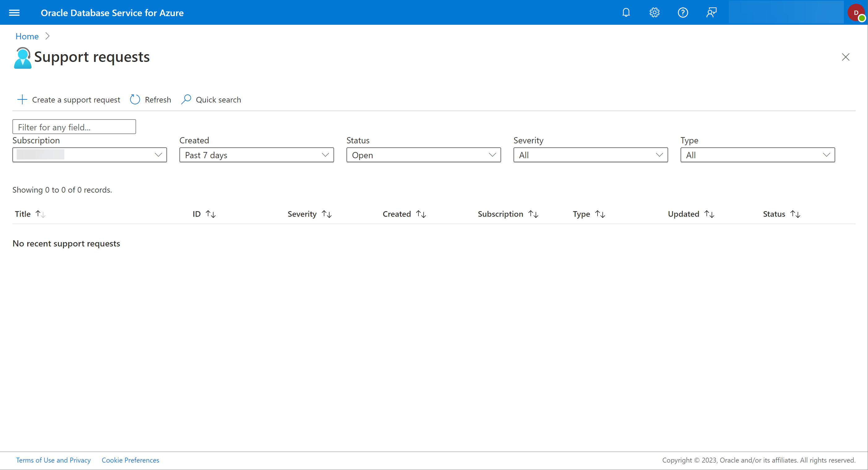
Task: Click the tenant directory area in header
Action: click(x=786, y=12)
